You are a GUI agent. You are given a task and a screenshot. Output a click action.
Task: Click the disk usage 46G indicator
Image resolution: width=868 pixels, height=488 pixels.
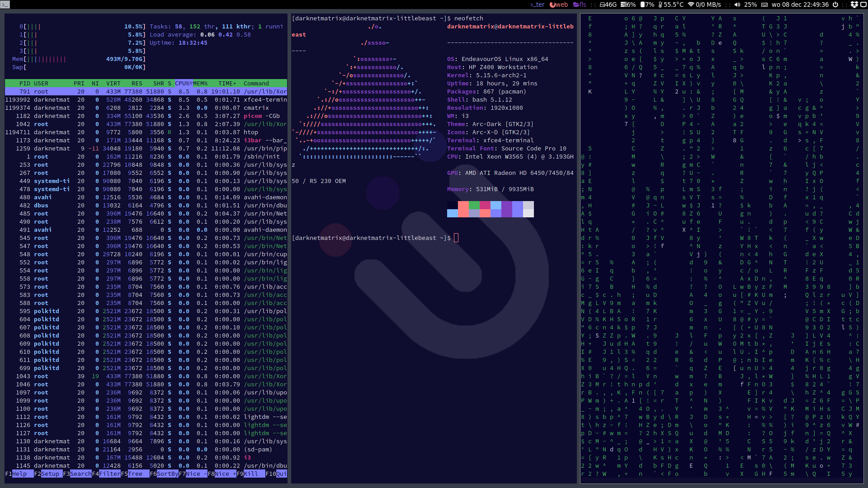pos(608,5)
